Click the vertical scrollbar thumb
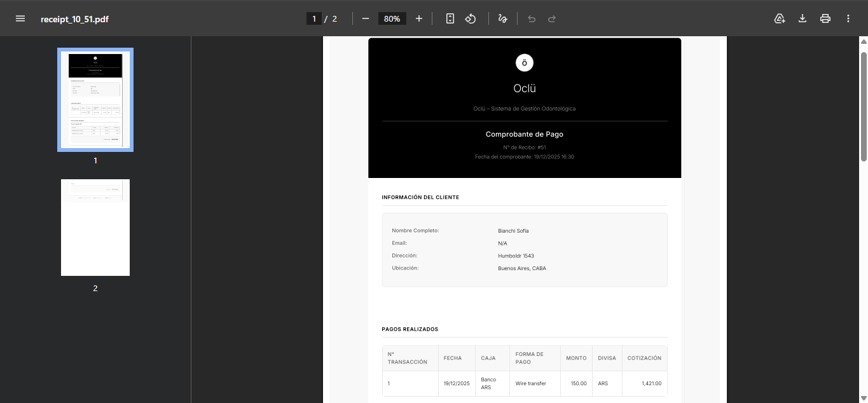868x403 pixels. [864, 106]
